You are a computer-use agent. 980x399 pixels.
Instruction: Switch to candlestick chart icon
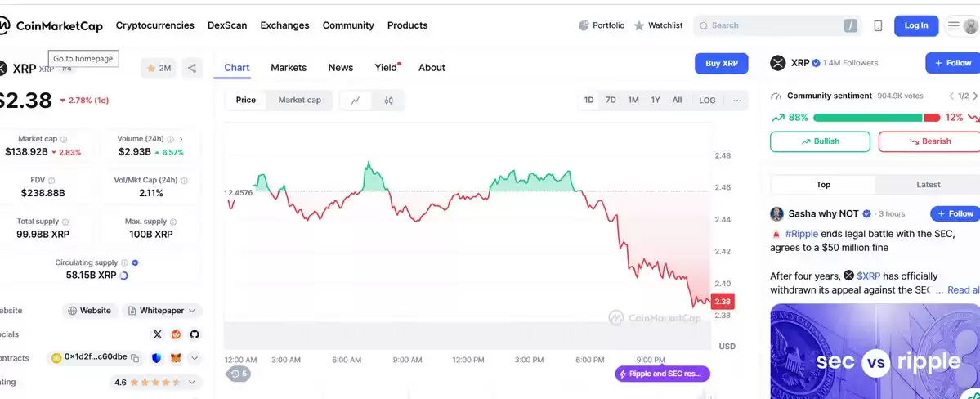coord(388,100)
